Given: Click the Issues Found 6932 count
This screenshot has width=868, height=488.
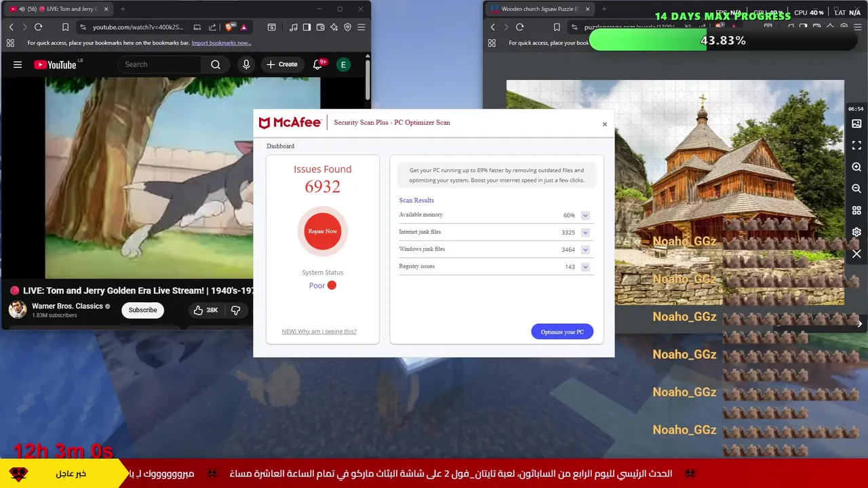Looking at the screenshot, I should pyautogui.click(x=323, y=186).
